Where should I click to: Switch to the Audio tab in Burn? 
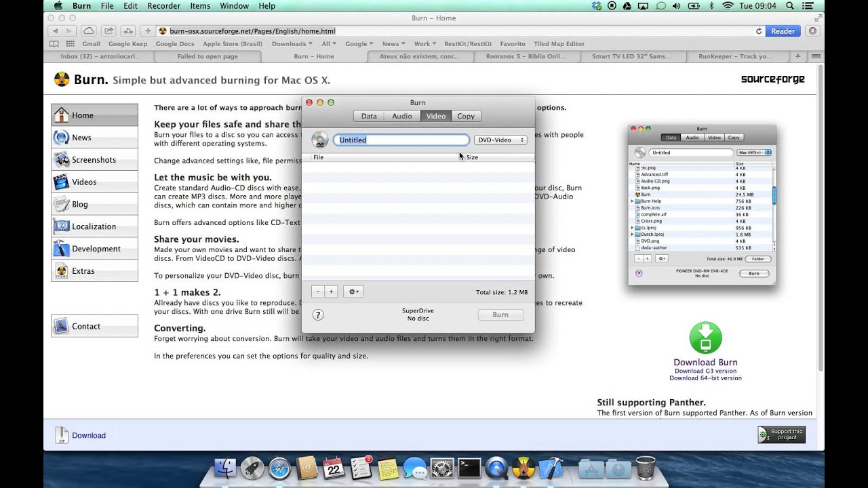[402, 116]
